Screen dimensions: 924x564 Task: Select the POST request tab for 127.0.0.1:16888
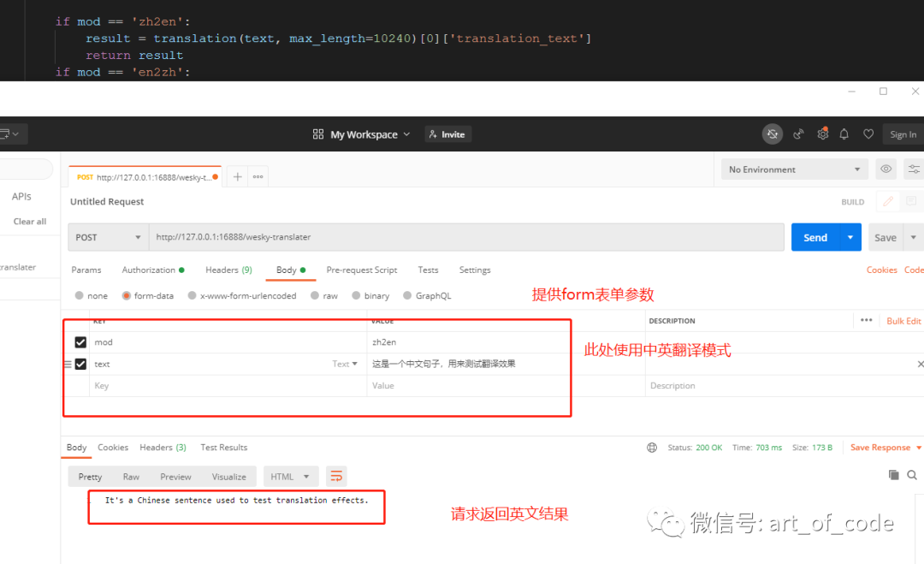pyautogui.click(x=145, y=177)
